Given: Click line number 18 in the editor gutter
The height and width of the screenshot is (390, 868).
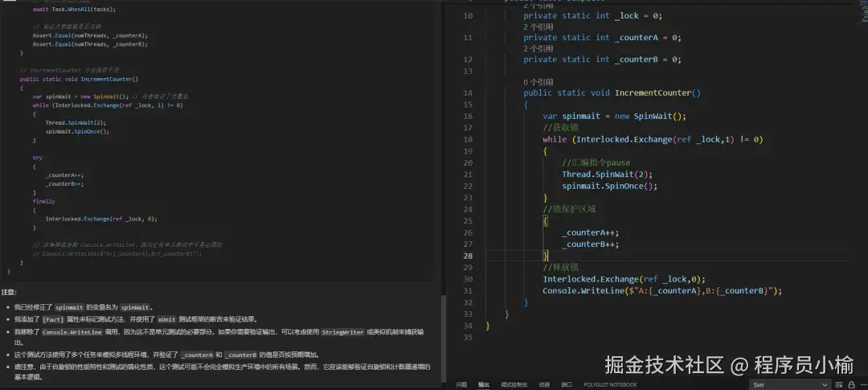Looking at the screenshot, I should click(x=467, y=140).
